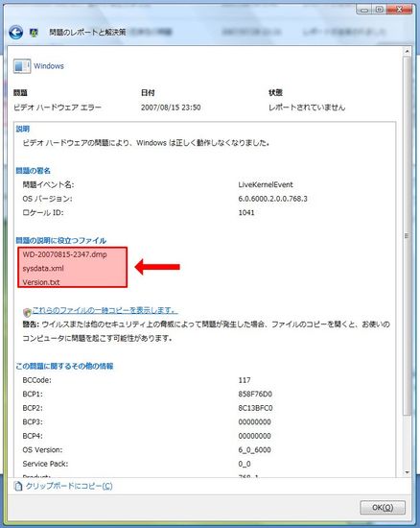Click the scrollbar up arrow

pyautogui.click(x=407, y=52)
